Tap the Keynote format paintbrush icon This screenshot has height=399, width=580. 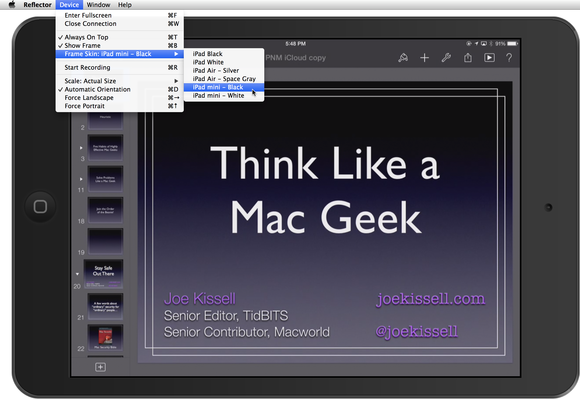pyautogui.click(x=403, y=58)
